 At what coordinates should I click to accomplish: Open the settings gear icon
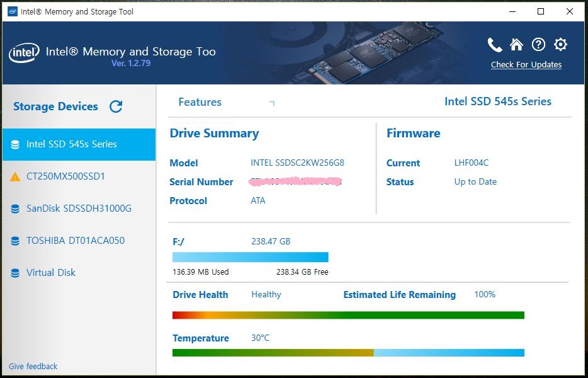[560, 45]
